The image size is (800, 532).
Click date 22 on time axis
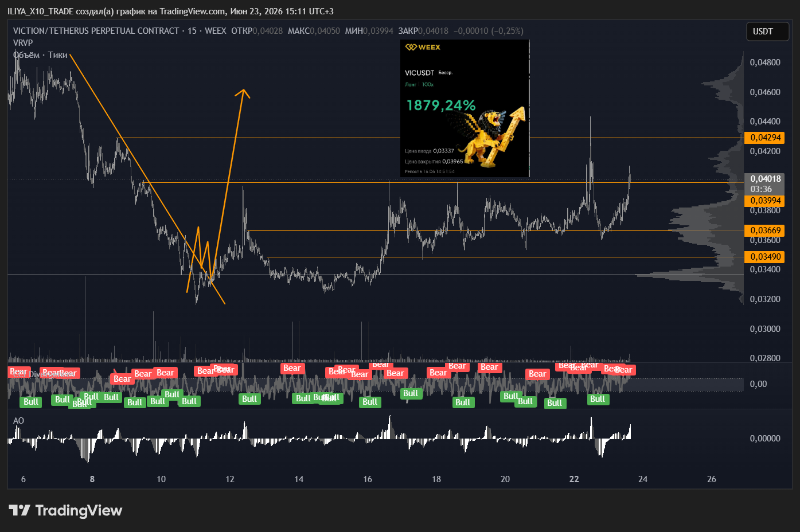[574, 479]
